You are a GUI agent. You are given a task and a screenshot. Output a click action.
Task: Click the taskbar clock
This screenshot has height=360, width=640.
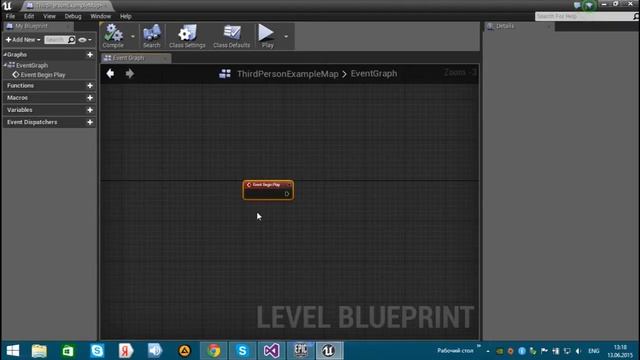click(620, 351)
